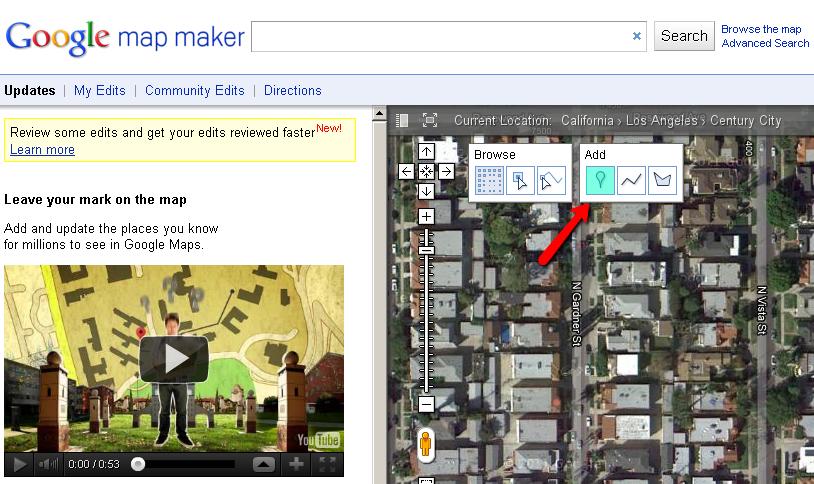This screenshot has width=814, height=484.
Task: Toggle fullscreen map view icon
Action: coord(430,120)
